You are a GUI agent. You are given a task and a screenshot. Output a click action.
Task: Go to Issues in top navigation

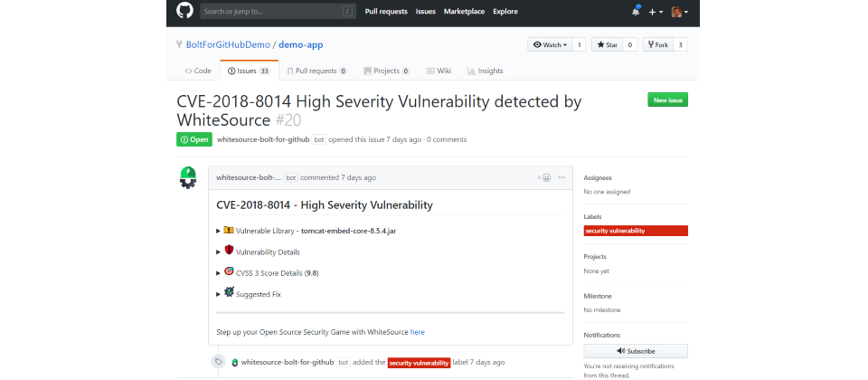(x=426, y=11)
